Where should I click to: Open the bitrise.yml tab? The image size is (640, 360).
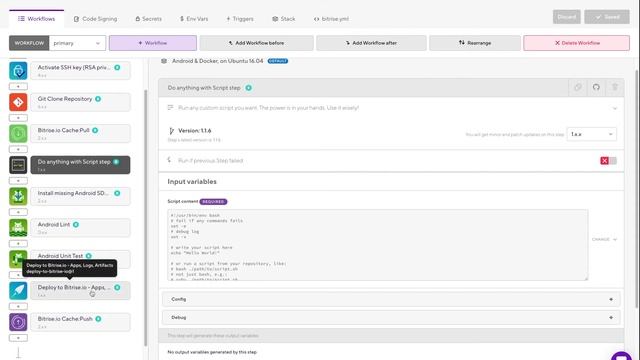[x=331, y=19]
